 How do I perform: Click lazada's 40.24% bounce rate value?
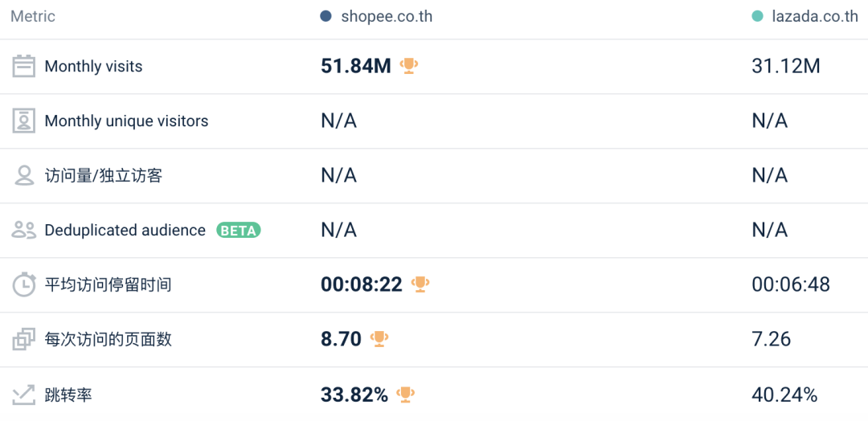(x=784, y=394)
